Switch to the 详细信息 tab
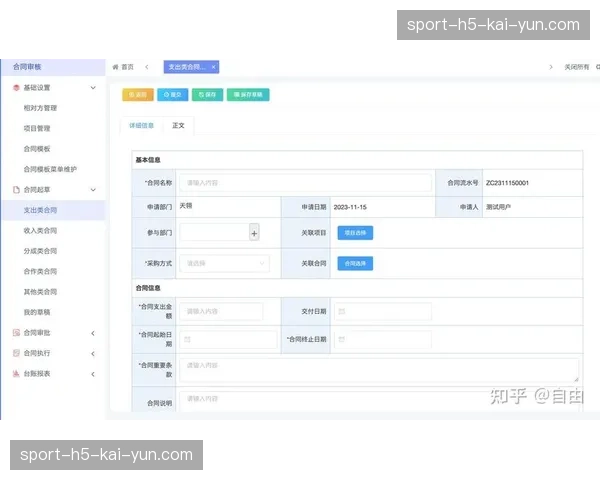600x480 pixels. (141, 126)
